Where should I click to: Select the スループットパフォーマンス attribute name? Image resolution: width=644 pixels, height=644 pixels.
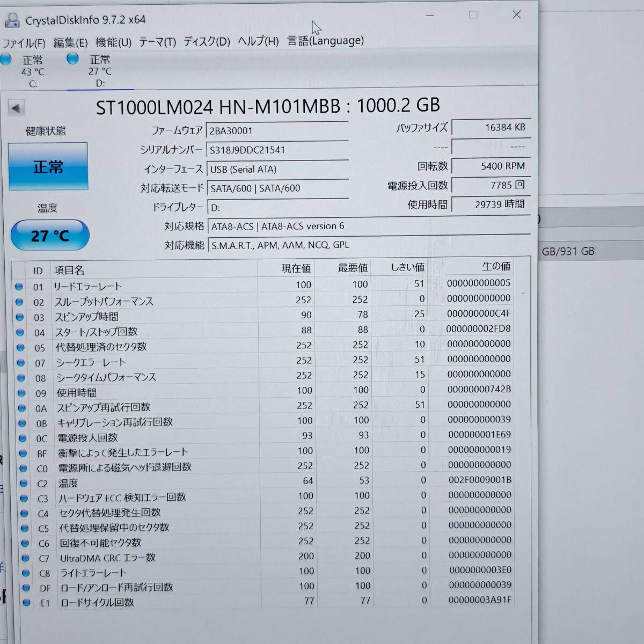pos(104,302)
